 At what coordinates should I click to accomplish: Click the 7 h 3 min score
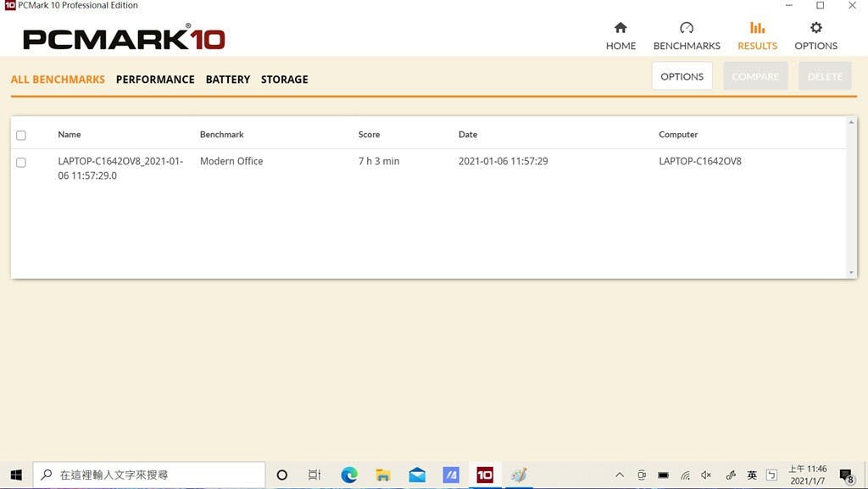pos(379,161)
